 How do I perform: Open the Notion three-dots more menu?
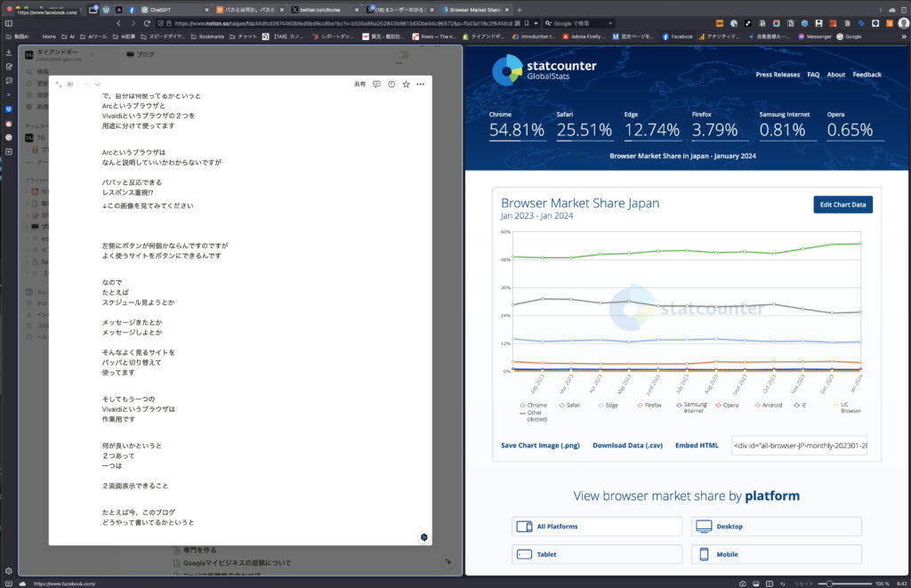click(x=421, y=85)
